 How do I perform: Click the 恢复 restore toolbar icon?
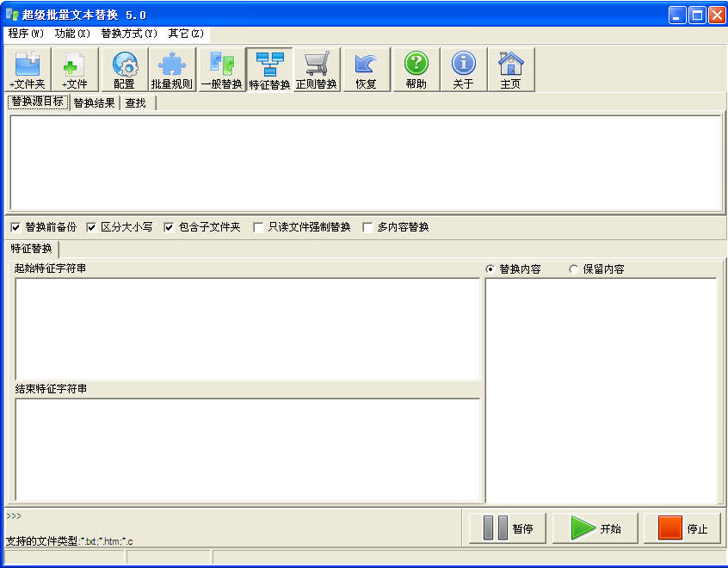367,69
